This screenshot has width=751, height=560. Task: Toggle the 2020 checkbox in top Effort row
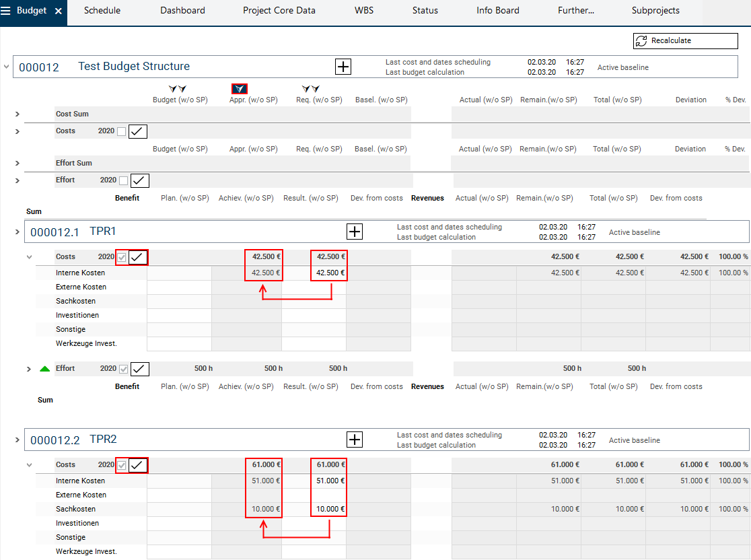click(123, 180)
